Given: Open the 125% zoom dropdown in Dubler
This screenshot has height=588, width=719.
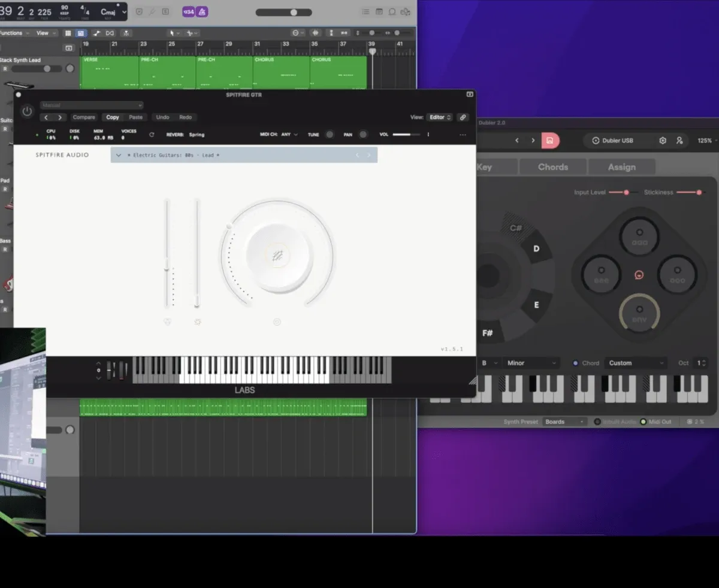Looking at the screenshot, I should [706, 140].
